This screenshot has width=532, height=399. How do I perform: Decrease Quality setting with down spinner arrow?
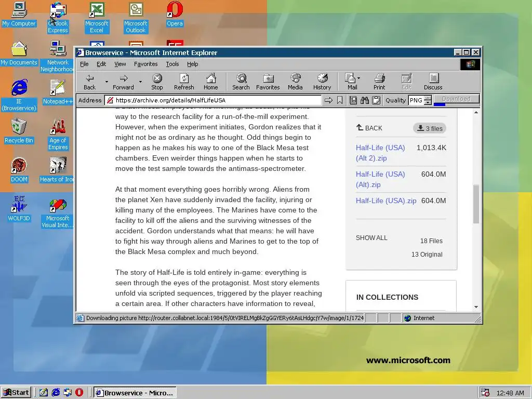click(428, 102)
